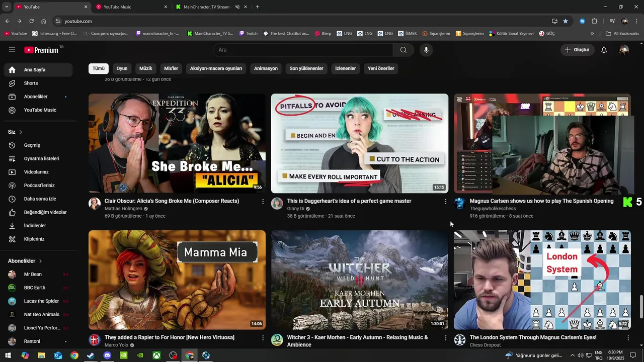This screenshot has width=644, height=362.
Task: Bookmark this page with star icon
Action: [566, 21]
